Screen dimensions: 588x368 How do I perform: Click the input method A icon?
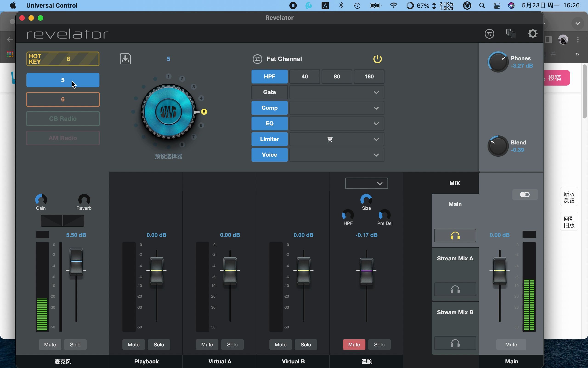325,5
